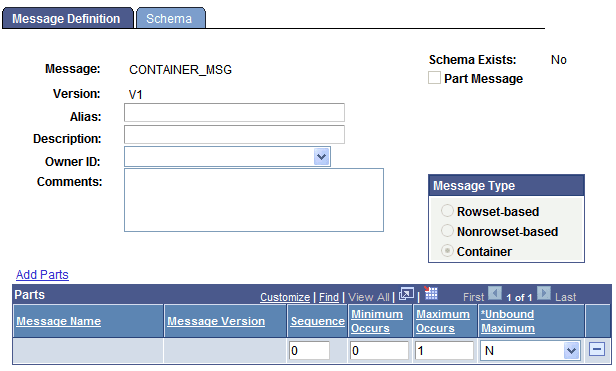Sort by Minimum Occurs column header
This screenshot has width=616, height=371.
pyautogui.click(x=377, y=321)
